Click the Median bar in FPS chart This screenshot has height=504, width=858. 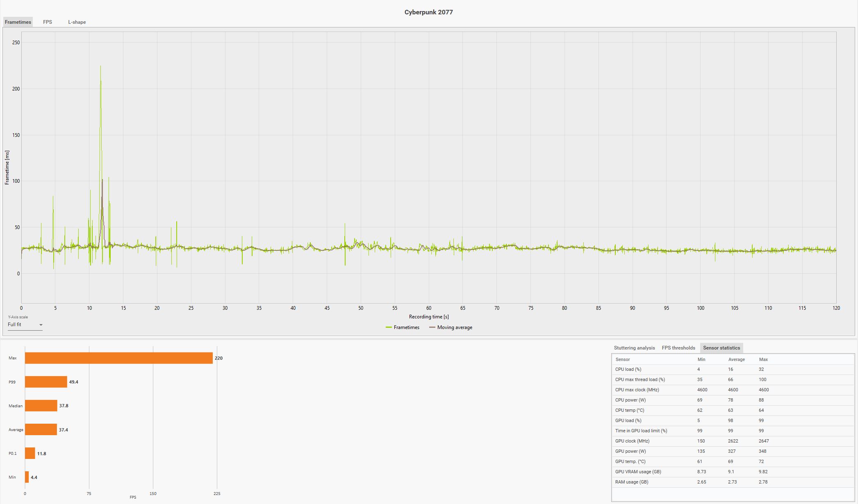(41, 406)
